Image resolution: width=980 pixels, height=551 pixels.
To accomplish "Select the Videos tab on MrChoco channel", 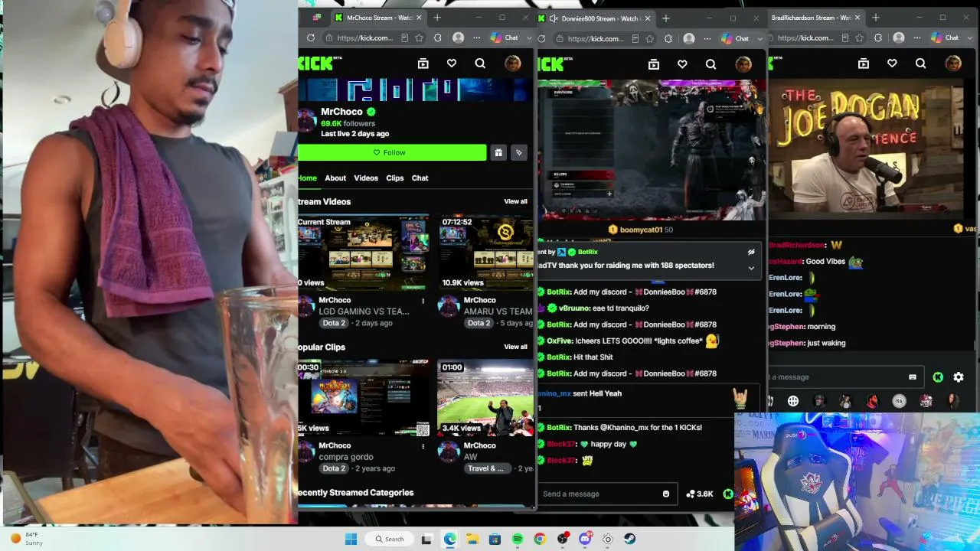I will point(366,178).
